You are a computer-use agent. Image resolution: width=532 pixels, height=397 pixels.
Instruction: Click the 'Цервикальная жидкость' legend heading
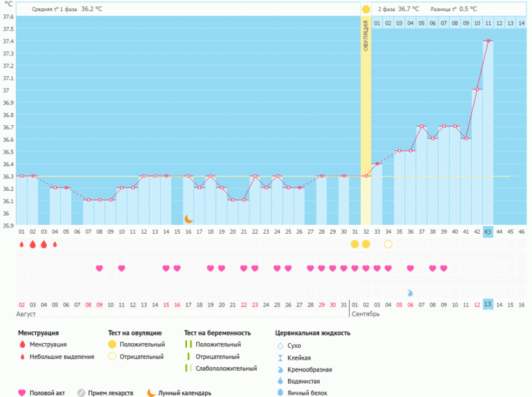click(x=312, y=333)
